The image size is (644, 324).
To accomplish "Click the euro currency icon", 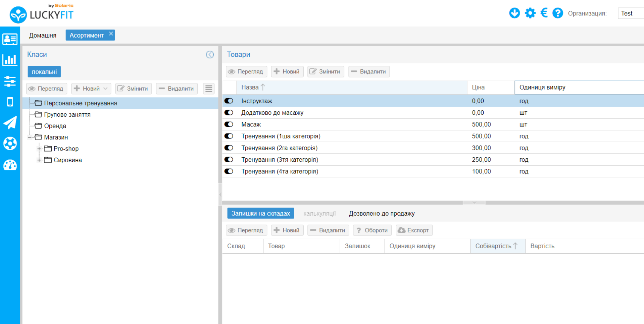I will tap(544, 13).
